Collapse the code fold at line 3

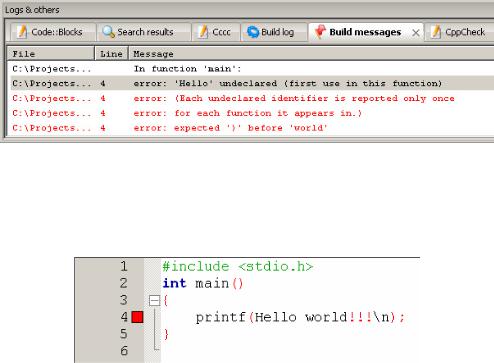(154, 300)
